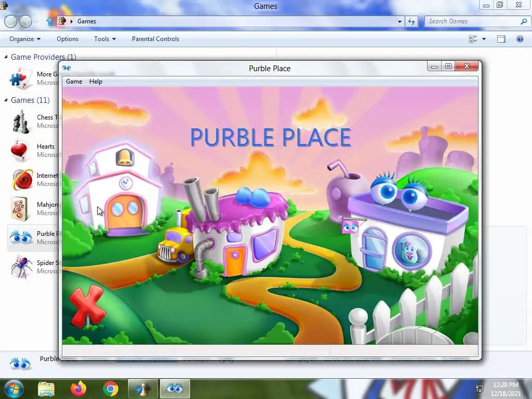The height and width of the screenshot is (399, 532).
Task: Click the address bar refresh button
Action: (411, 21)
